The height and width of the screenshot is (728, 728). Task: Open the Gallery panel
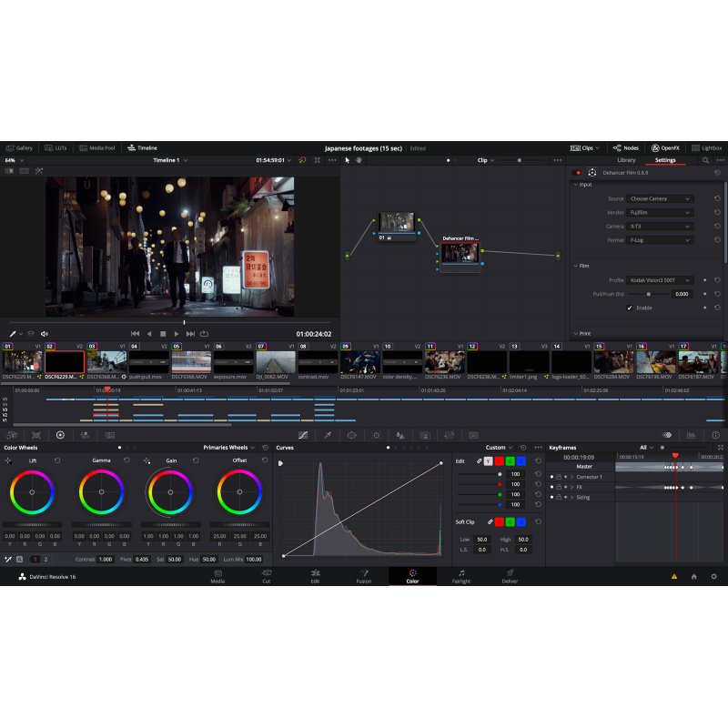[x=19, y=147]
